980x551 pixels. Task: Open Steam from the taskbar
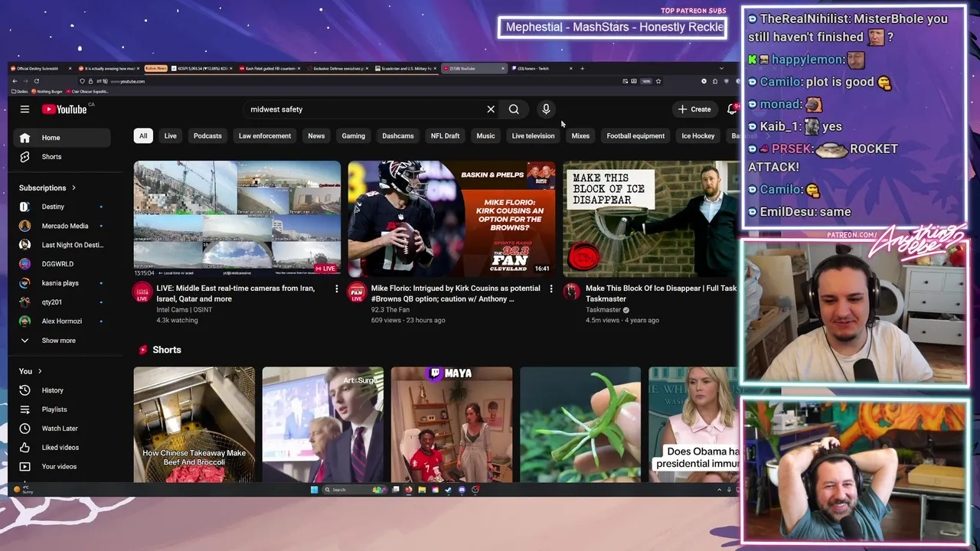(449, 490)
